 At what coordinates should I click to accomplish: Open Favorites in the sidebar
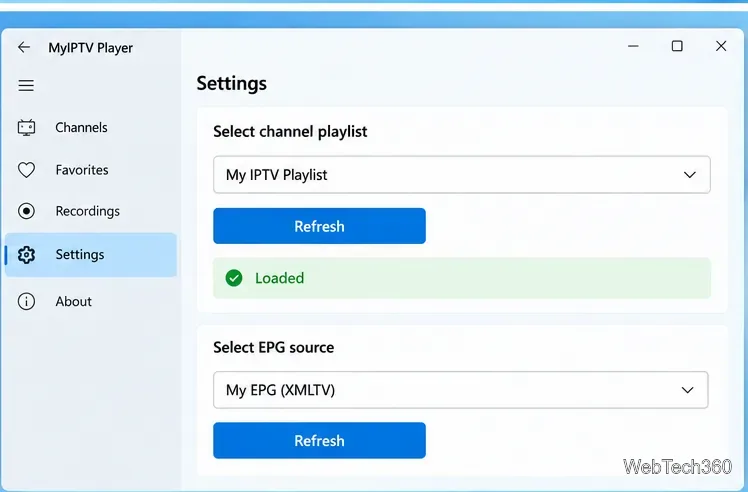[91, 170]
